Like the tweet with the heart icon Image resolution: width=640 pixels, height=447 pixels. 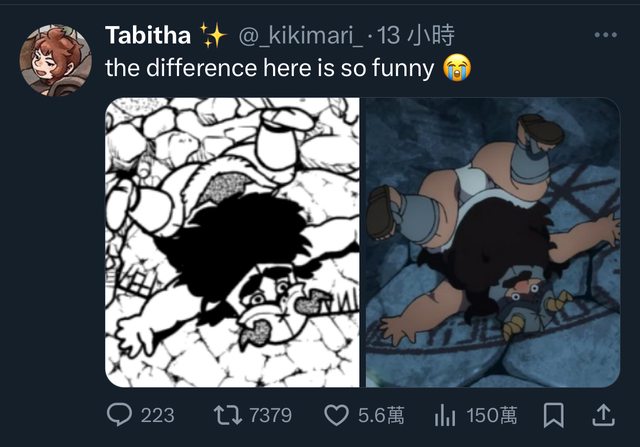337,414
